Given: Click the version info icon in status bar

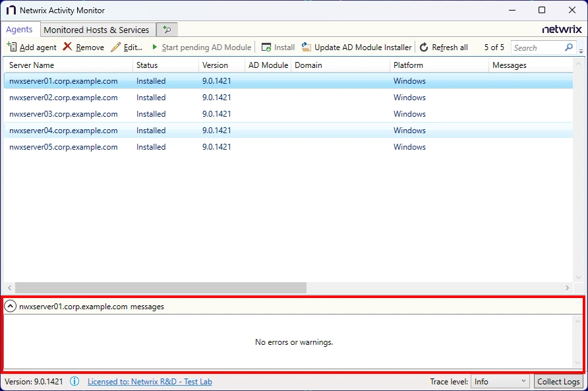Looking at the screenshot, I should tap(74, 381).
